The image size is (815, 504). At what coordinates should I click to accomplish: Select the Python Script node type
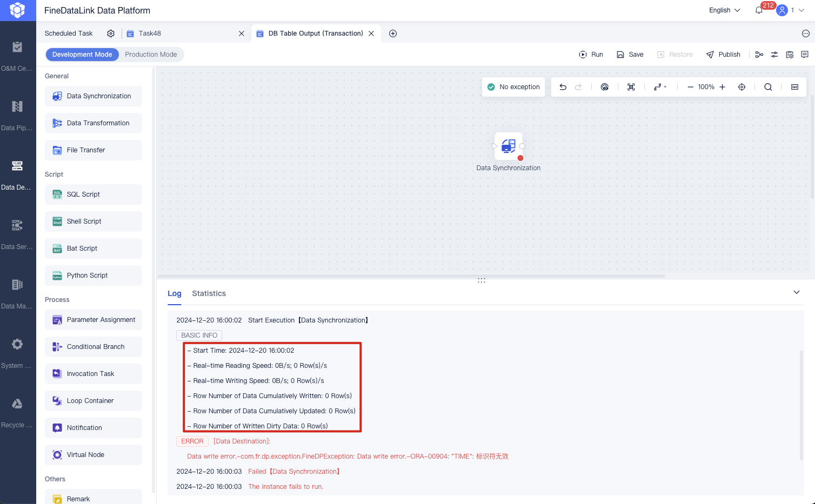[93, 275]
